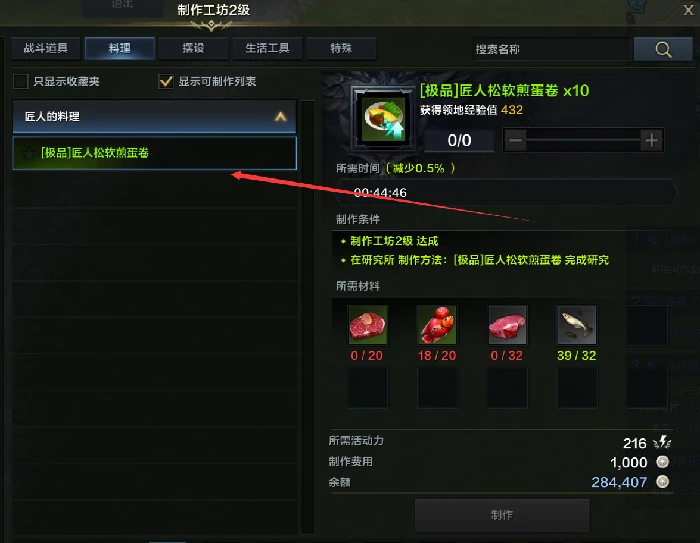Switch to the 战斗道具 tab
The image size is (700, 543).
click(x=46, y=48)
